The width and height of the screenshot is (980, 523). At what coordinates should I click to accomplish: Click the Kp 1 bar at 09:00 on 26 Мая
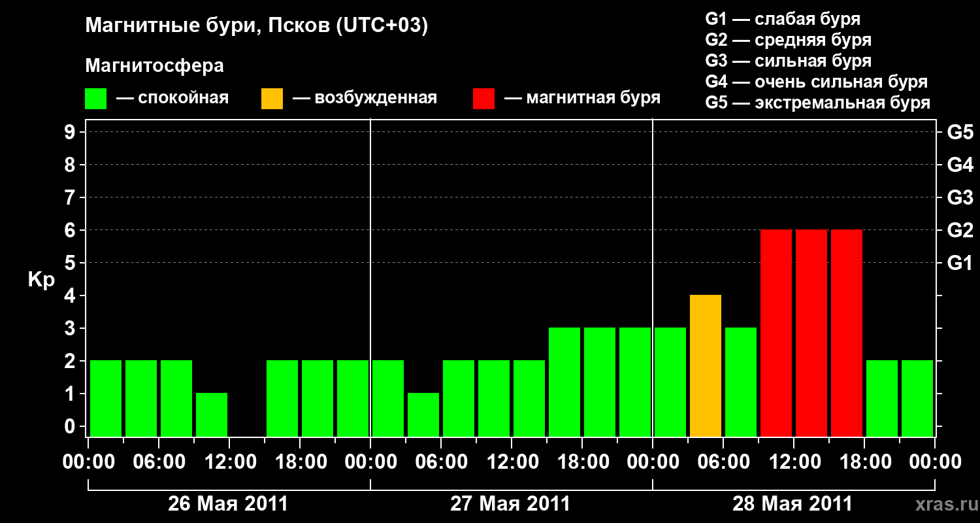pos(212,415)
